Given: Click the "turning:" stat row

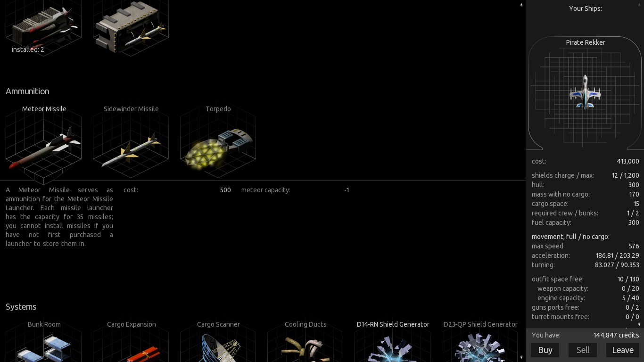Looking at the screenshot, I should click(x=585, y=265).
